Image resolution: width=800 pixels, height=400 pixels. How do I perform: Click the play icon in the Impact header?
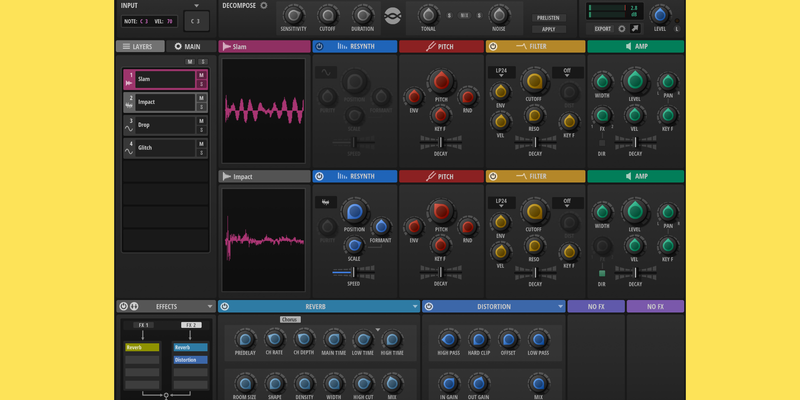click(x=227, y=176)
